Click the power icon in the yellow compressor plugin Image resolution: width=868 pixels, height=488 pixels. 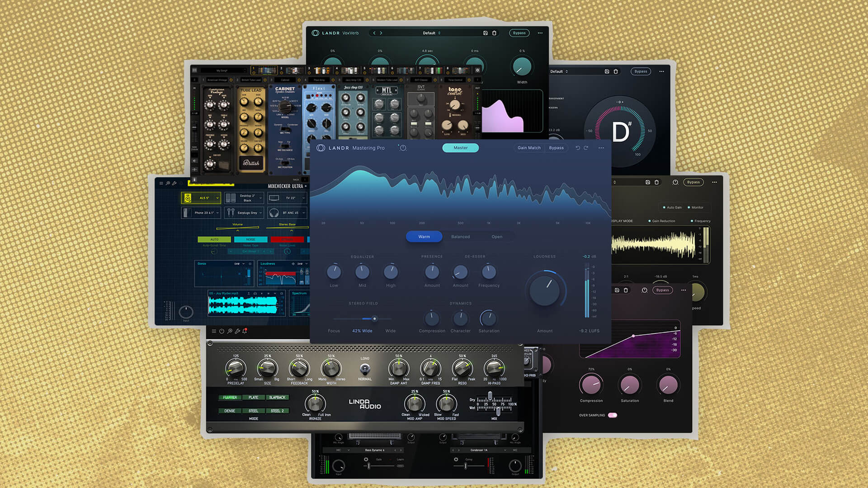(x=675, y=182)
